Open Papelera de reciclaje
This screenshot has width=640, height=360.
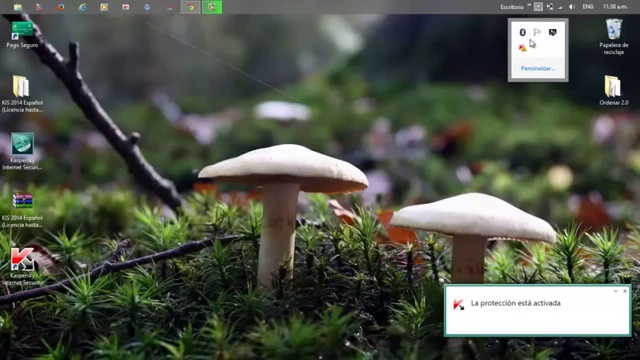613,37
